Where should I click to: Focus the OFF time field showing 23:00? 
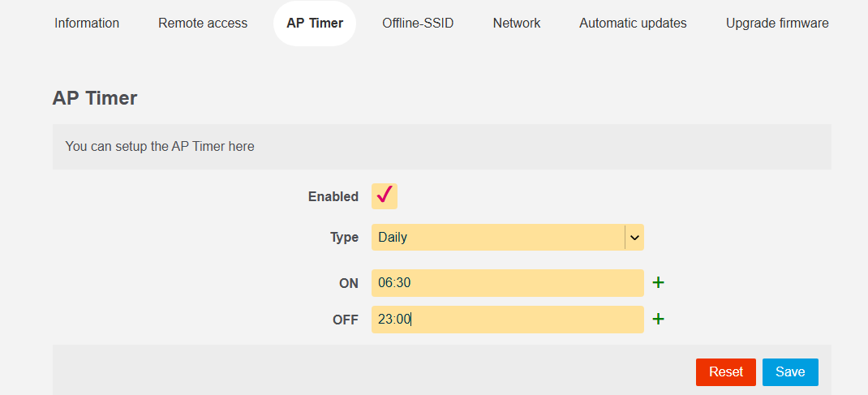pos(507,320)
